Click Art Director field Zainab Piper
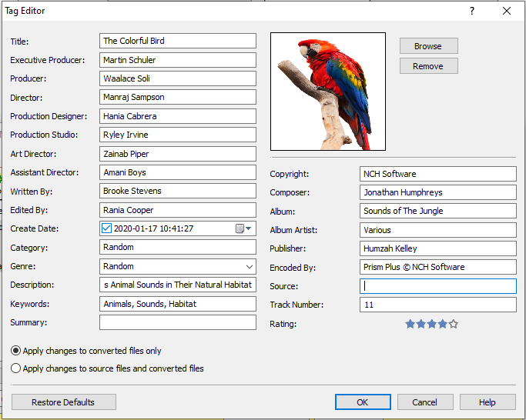The height and width of the screenshot is (420, 526). tap(178, 154)
